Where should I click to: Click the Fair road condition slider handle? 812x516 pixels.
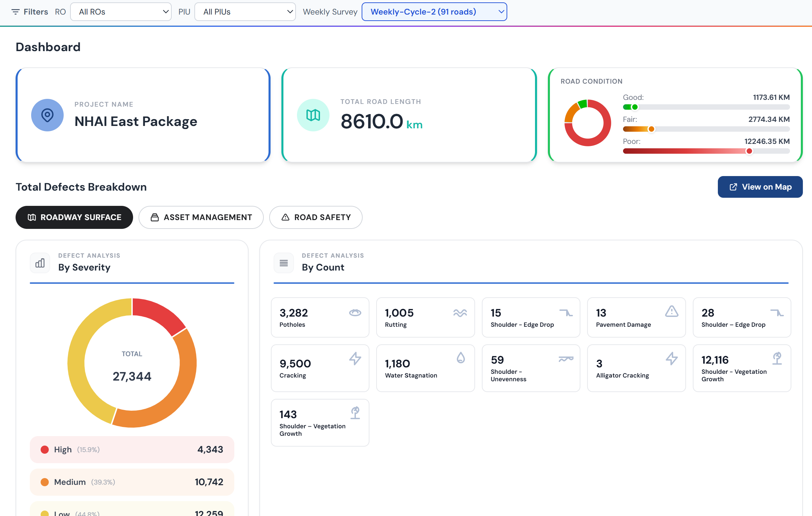coord(651,129)
